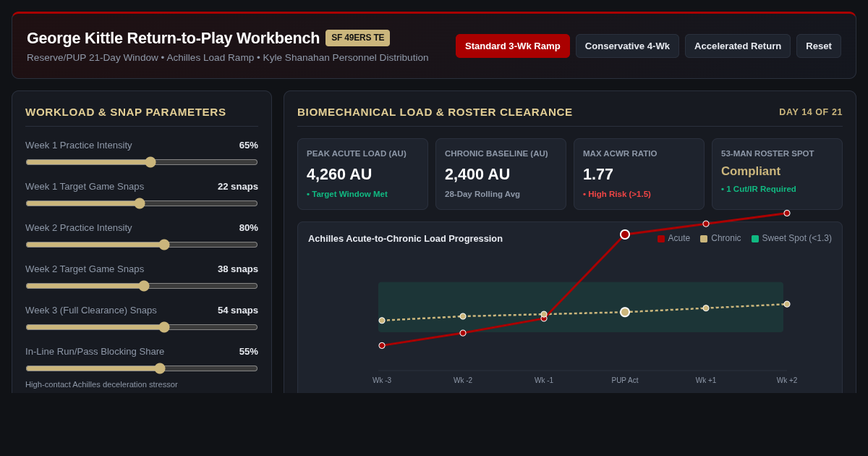Click the 55% blocking share value
The height and width of the screenshot is (456, 868).
[249, 352]
